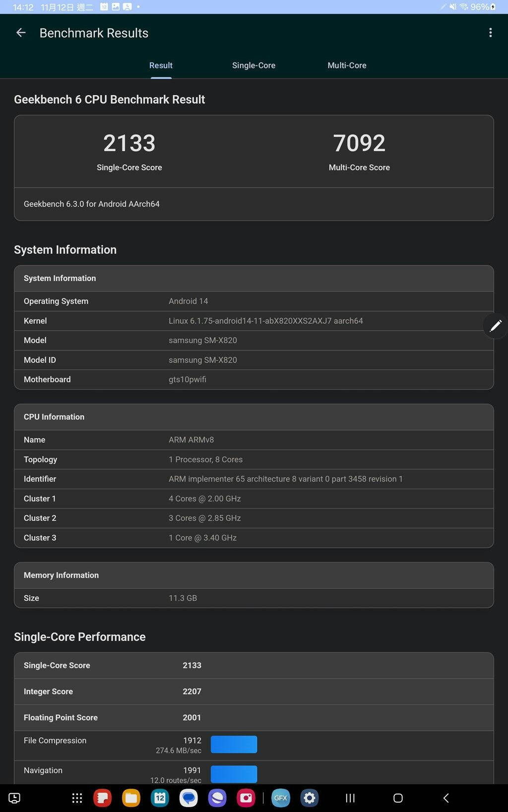Tap the floating pencil edit button
This screenshot has width=508, height=812.
click(x=496, y=326)
